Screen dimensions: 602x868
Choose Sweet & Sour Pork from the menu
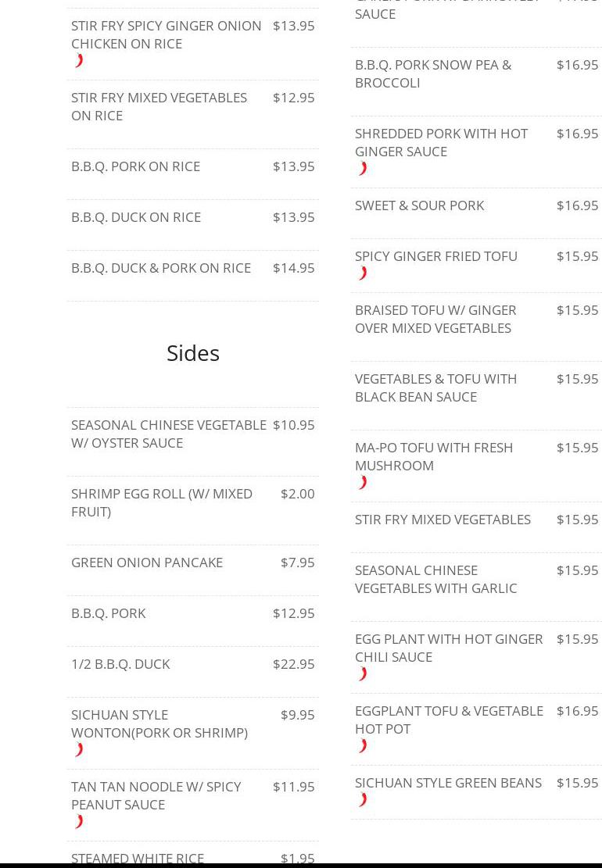pyautogui.click(x=419, y=205)
